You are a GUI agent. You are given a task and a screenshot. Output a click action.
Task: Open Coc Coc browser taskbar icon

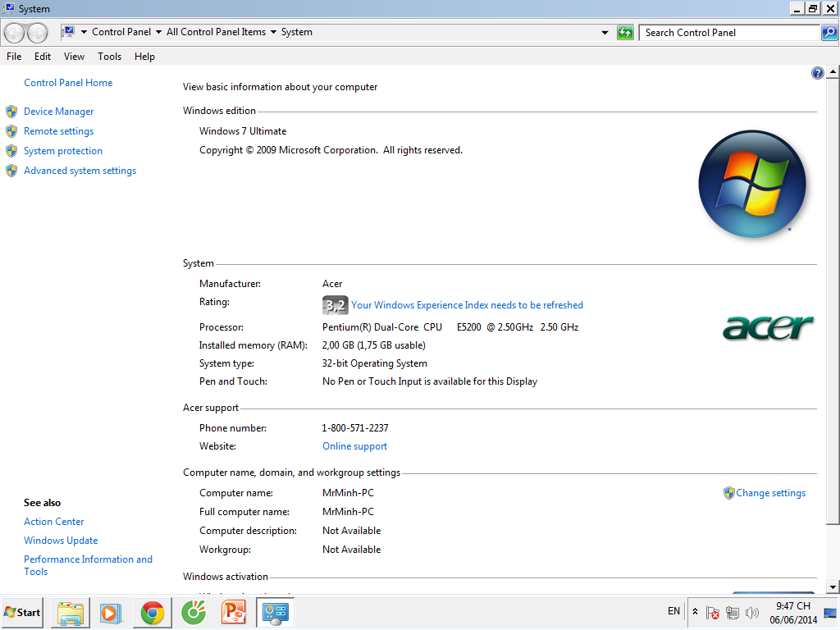pyautogui.click(x=193, y=612)
